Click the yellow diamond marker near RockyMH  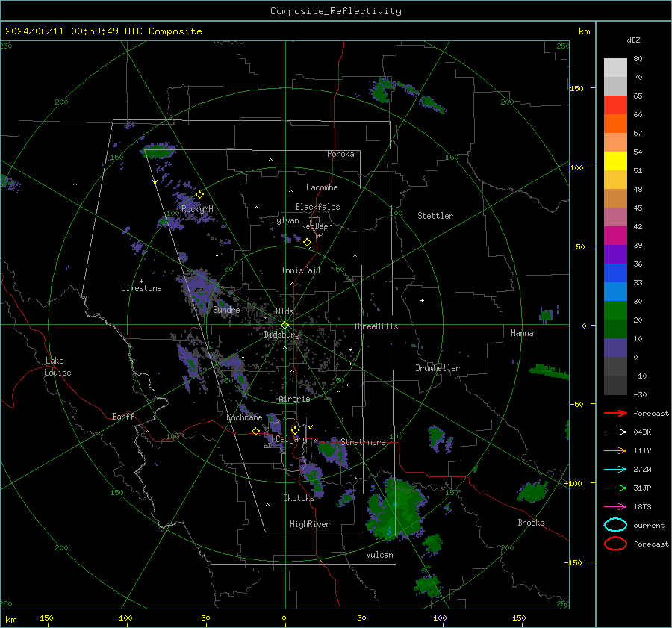[199, 195]
